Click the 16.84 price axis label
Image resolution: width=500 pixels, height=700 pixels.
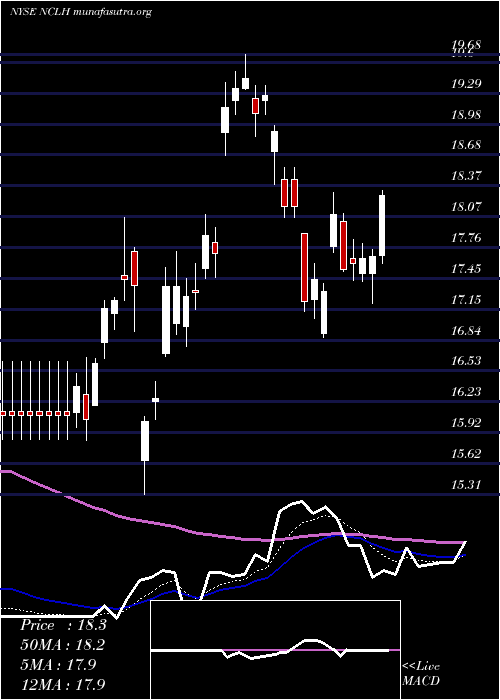point(466,330)
